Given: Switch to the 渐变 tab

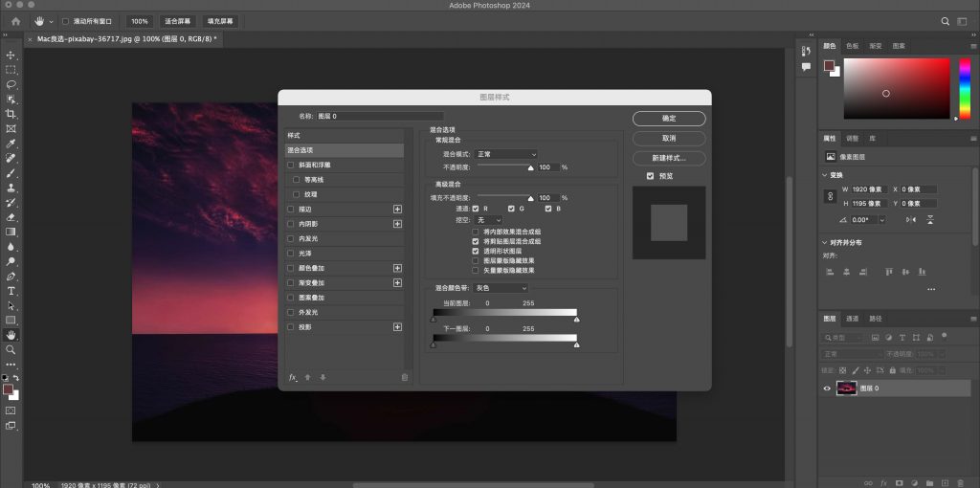Looking at the screenshot, I should click(x=876, y=46).
